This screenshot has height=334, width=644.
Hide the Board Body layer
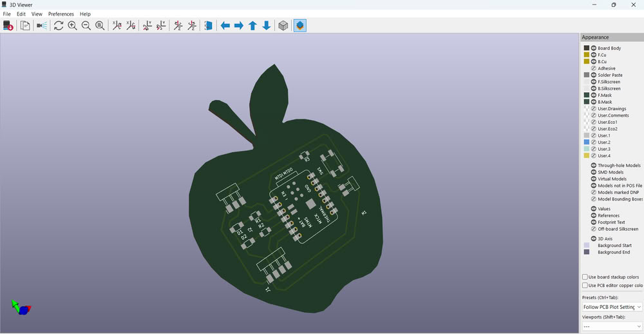click(594, 48)
